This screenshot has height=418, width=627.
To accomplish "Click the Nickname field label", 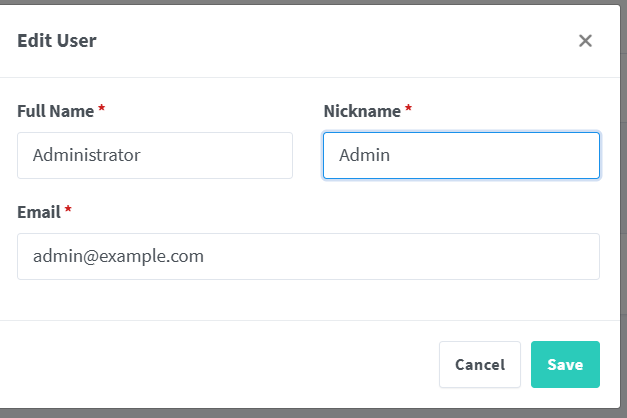I will [362, 111].
